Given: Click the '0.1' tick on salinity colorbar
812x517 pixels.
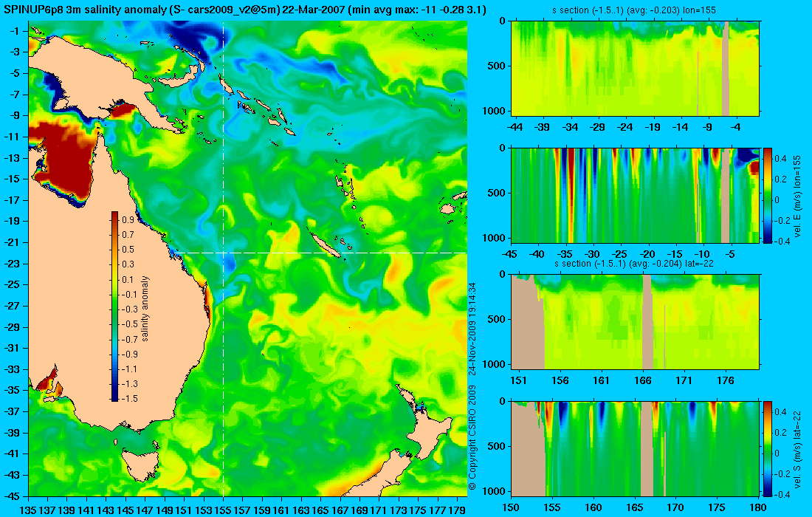Looking at the screenshot, I should point(128,280).
